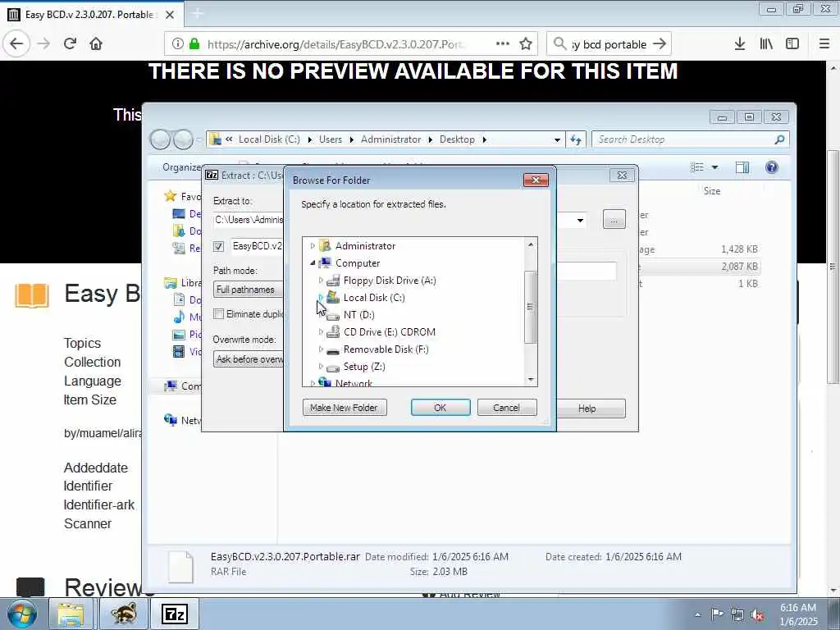This screenshot has height=630, width=840.
Task: Open Path mode dropdown (Full pathnames)
Action: click(x=248, y=290)
